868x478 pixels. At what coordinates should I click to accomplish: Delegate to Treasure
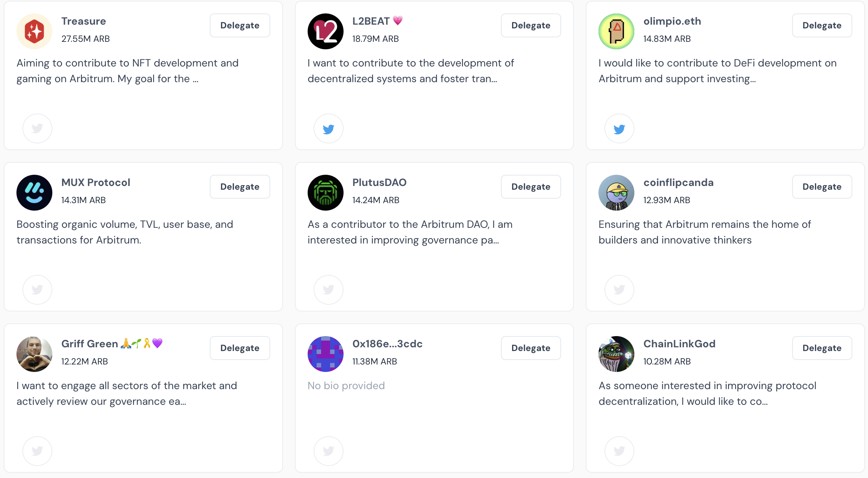(x=240, y=25)
